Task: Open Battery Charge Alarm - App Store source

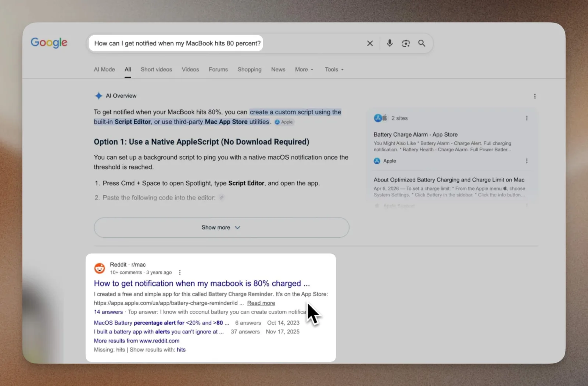Action: click(416, 134)
